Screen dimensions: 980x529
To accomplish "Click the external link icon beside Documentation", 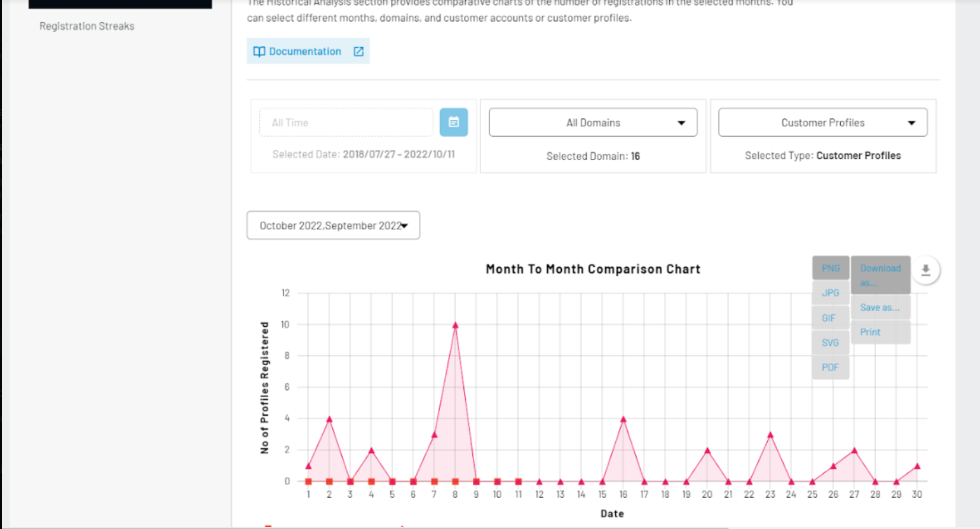I will [x=358, y=52].
